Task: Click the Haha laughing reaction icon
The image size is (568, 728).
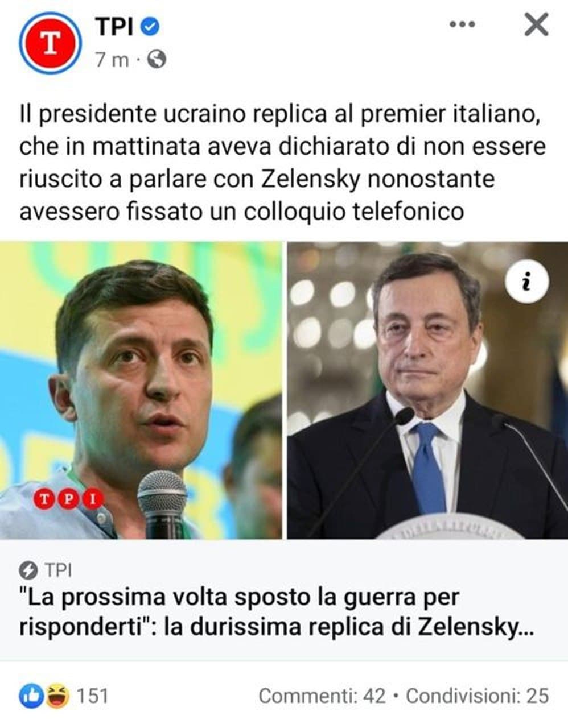Action: 56,695
